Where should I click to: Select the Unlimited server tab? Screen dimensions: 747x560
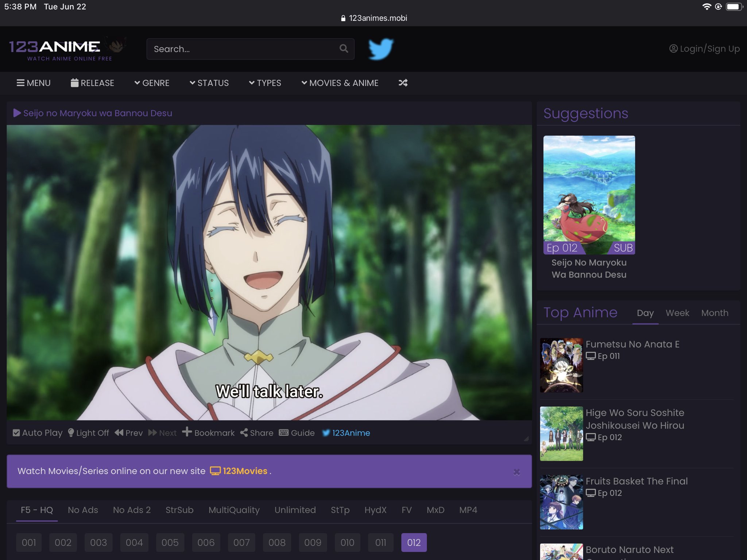[x=295, y=510]
